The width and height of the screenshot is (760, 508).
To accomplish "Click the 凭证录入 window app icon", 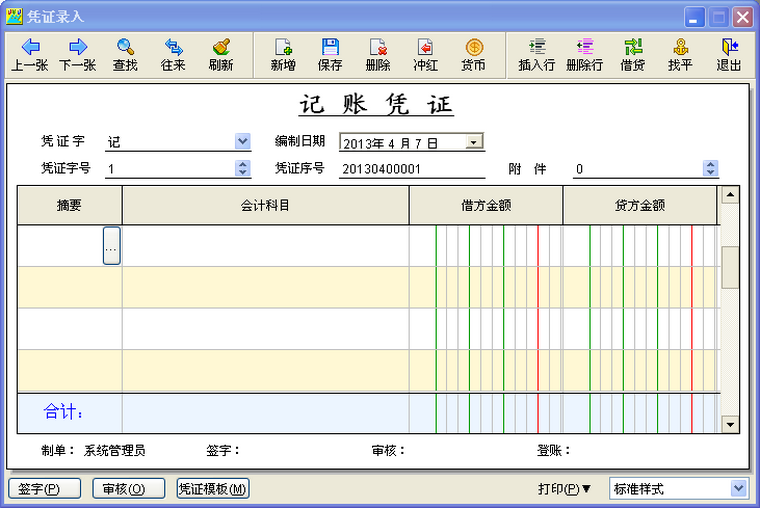I will click(x=14, y=16).
